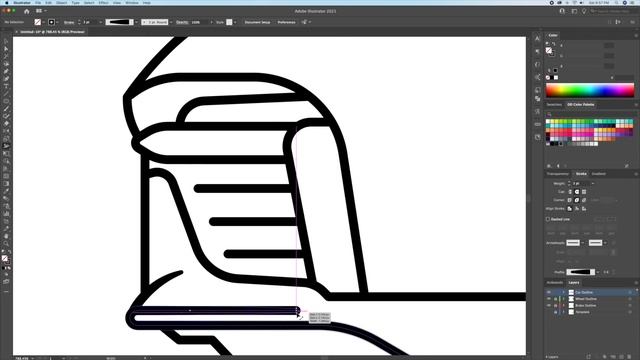Select the Zoom tool in the toolbar

6,243
